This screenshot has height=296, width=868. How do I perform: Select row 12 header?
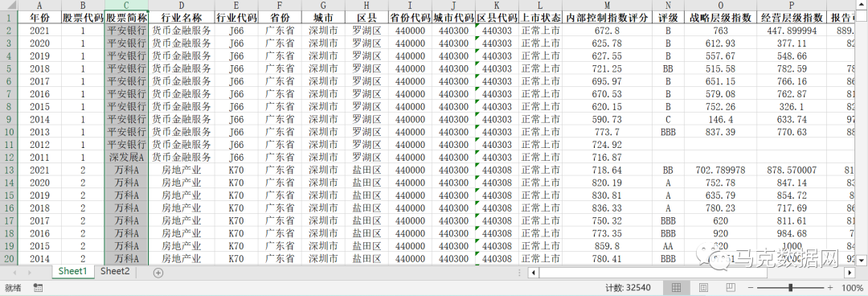[x=9, y=158]
